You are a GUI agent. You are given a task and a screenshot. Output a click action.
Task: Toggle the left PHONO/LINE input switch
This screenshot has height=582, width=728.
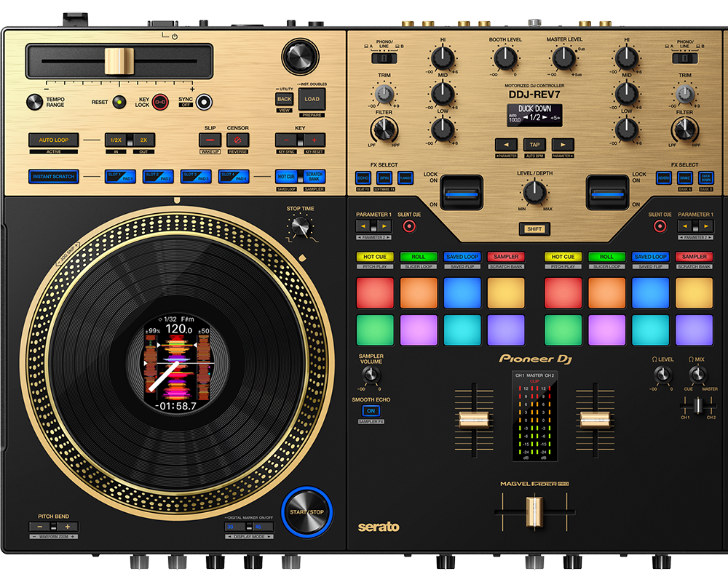[384, 58]
